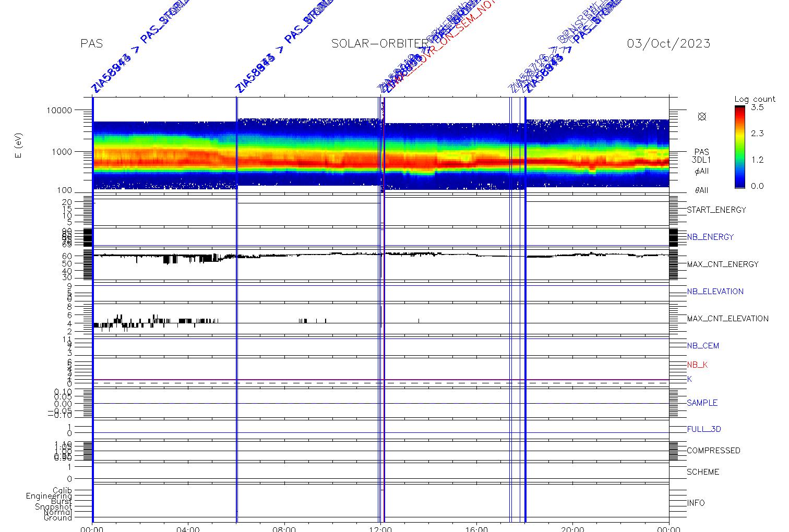Click the crossed-circle symbol beside the spectrogram

pos(702,116)
